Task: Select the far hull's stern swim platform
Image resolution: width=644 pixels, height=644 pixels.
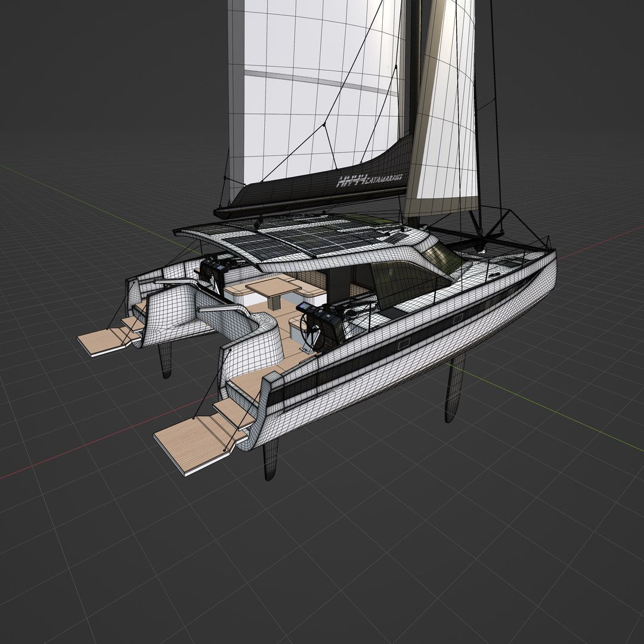Action: (x=107, y=340)
